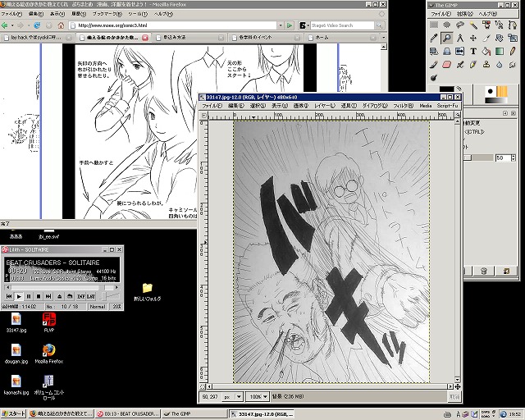Select the Free Select lasso tool

point(459,25)
